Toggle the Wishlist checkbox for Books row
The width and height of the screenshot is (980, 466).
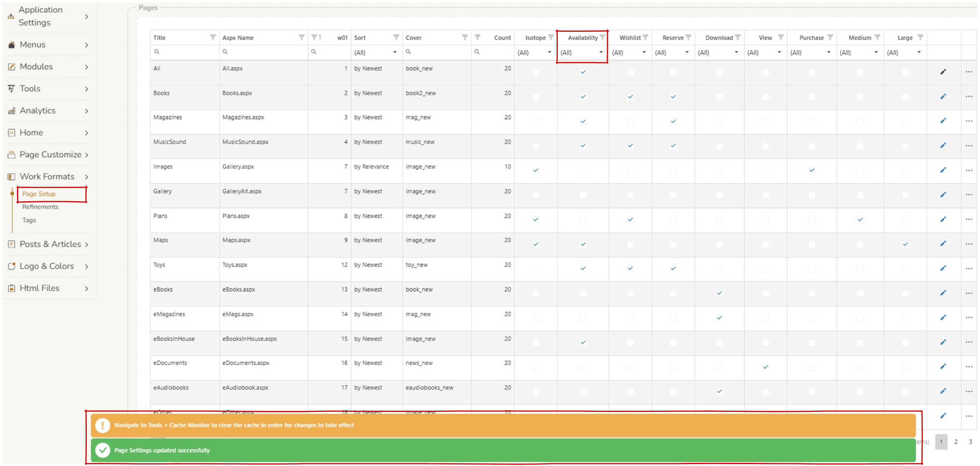(x=630, y=97)
